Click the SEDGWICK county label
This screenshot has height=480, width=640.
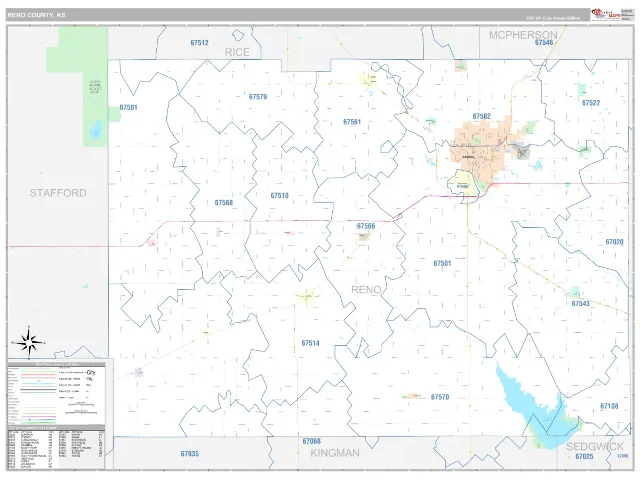(595, 446)
